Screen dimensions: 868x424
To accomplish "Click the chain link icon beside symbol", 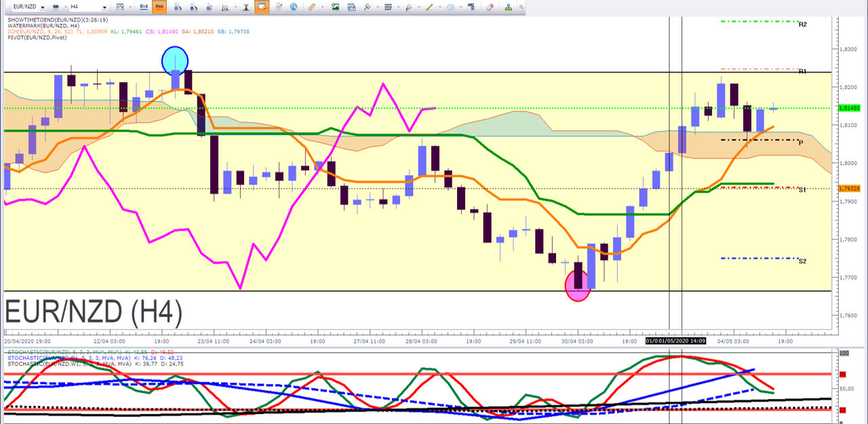I will click(x=56, y=7).
